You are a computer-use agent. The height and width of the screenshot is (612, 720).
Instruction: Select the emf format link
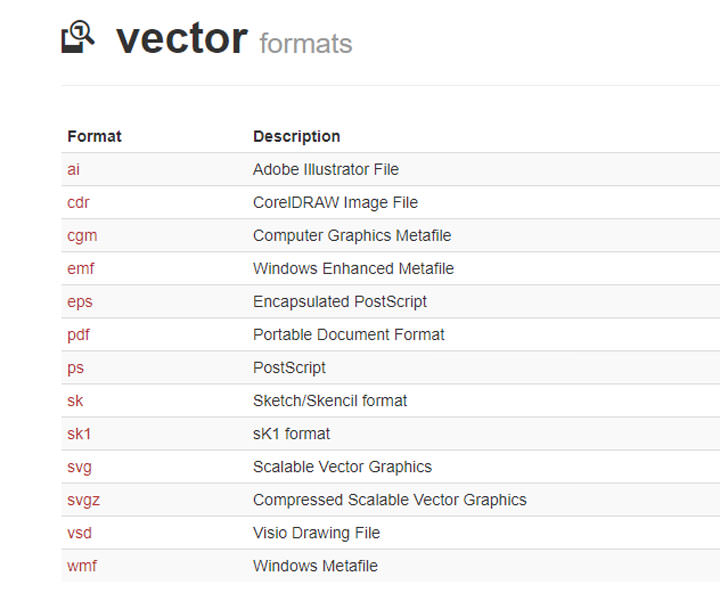click(x=81, y=268)
